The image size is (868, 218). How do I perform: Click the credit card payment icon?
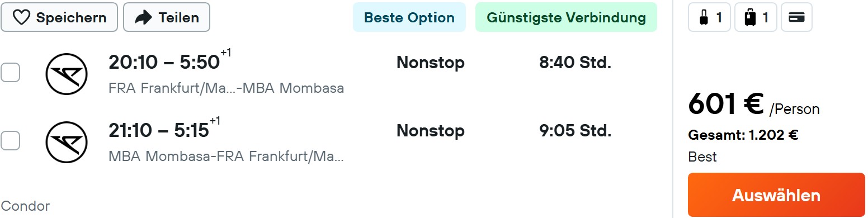coord(796,17)
